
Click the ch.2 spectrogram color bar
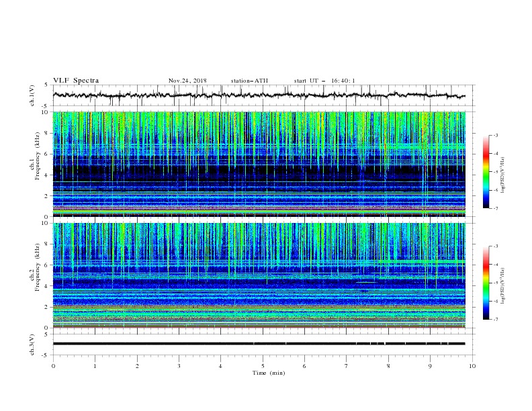tap(486, 283)
